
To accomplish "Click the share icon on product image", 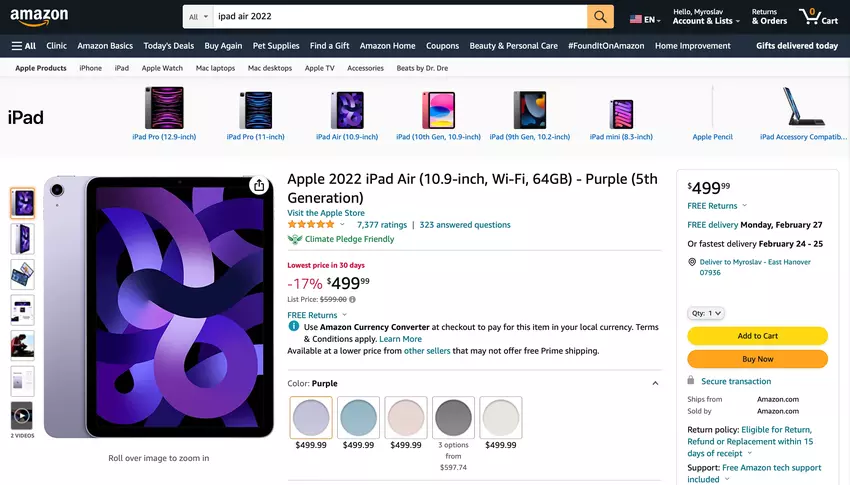I will [x=259, y=185].
